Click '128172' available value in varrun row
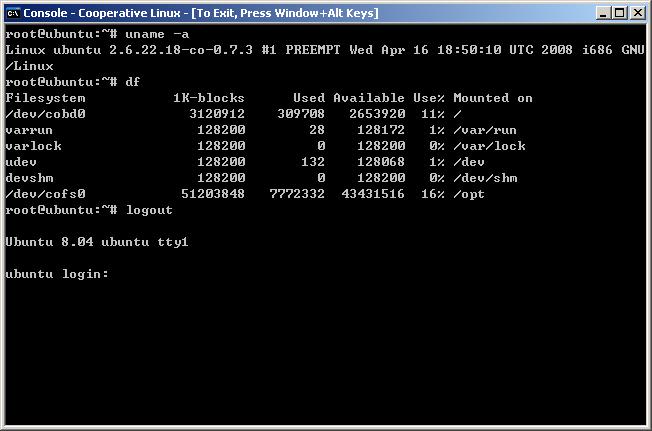652x431 pixels. [x=381, y=130]
